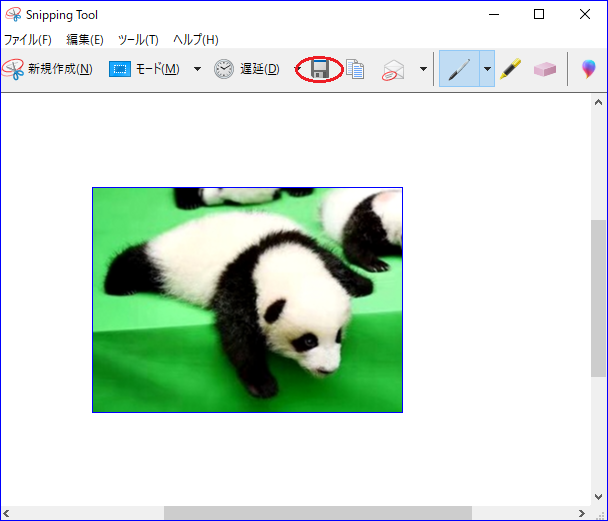
Task: Select the yellow Highlighter tool
Action: [510, 69]
